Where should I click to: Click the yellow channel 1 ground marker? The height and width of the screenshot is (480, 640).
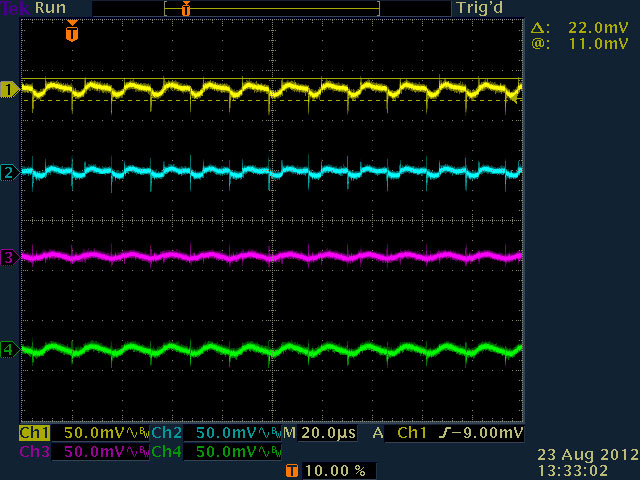[10, 90]
